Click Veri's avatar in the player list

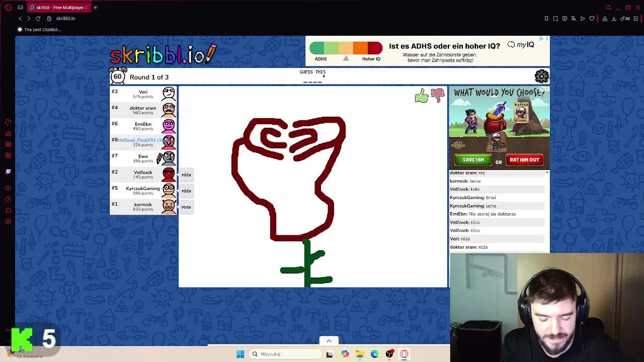[169, 94]
